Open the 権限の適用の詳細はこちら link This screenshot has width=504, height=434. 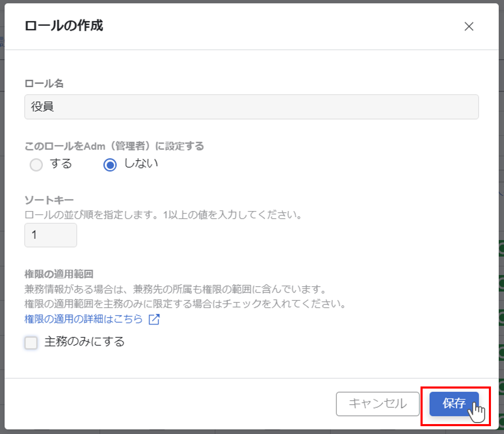83,319
